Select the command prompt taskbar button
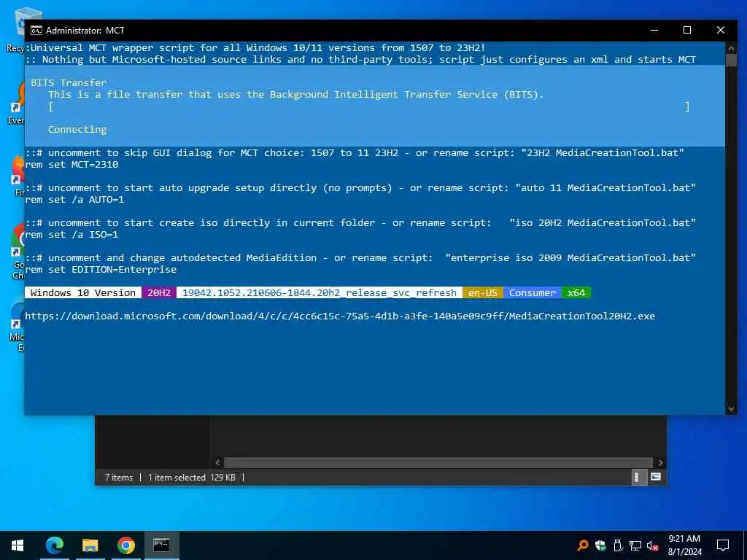Viewport: 747px width, 560px height. point(161,545)
